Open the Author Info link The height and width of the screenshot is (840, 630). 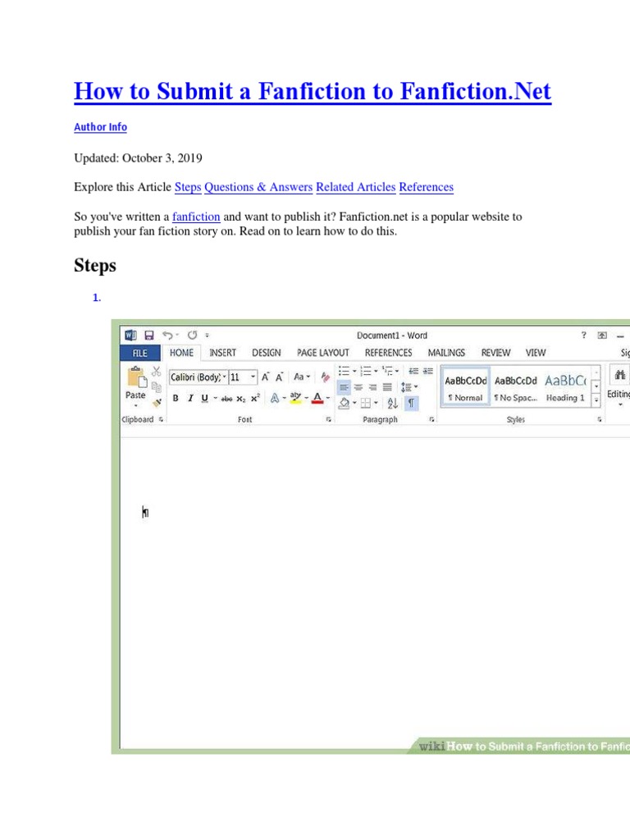click(x=100, y=127)
